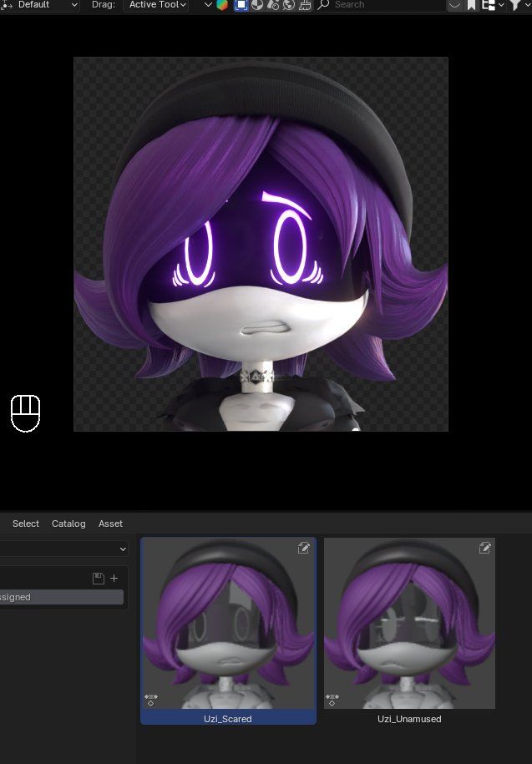Screen dimensions: 532x764
Task: Open the Select menu in asset browser
Action: tap(26, 524)
